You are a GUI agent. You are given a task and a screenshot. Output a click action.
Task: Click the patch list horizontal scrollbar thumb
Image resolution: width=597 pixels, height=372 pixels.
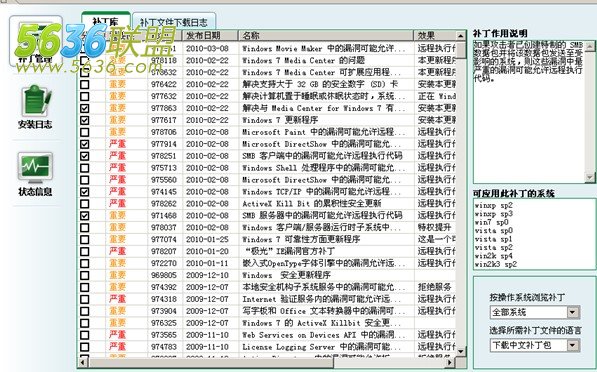click(211, 362)
